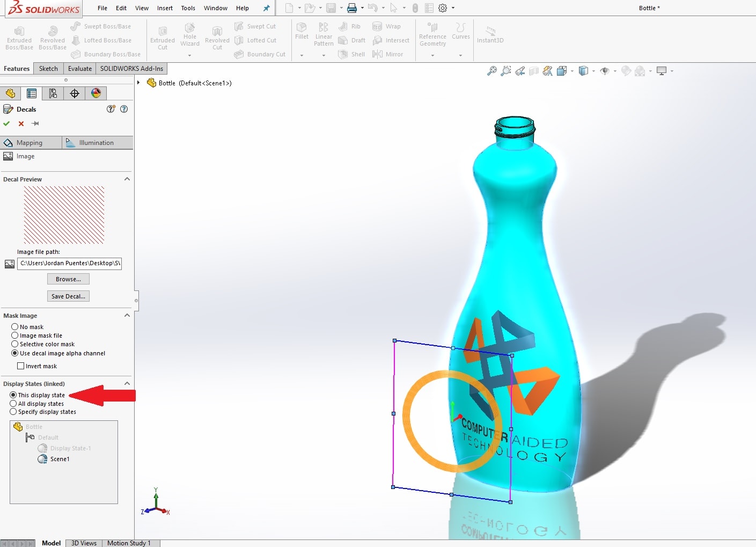Select the No mask option

tap(15, 326)
